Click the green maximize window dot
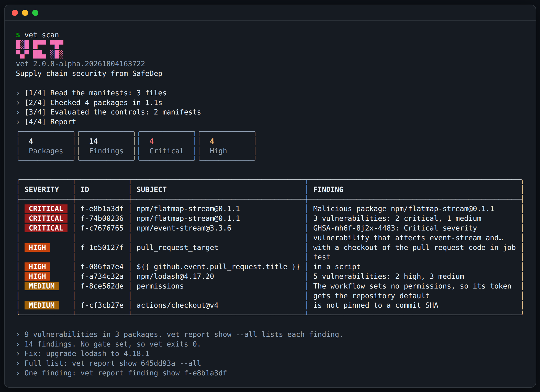The width and height of the screenshot is (540, 392). pos(35,13)
